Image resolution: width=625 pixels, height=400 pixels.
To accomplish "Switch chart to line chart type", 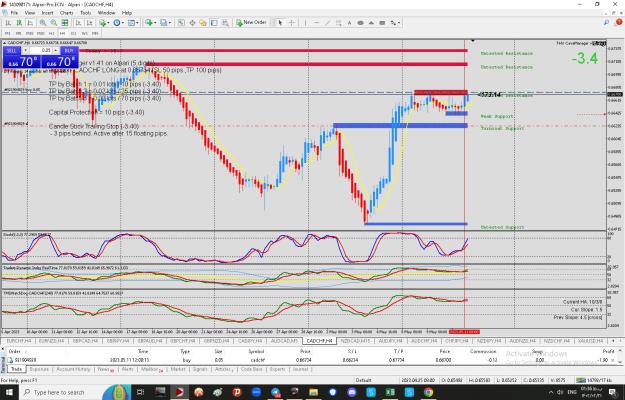I will click(30, 23).
